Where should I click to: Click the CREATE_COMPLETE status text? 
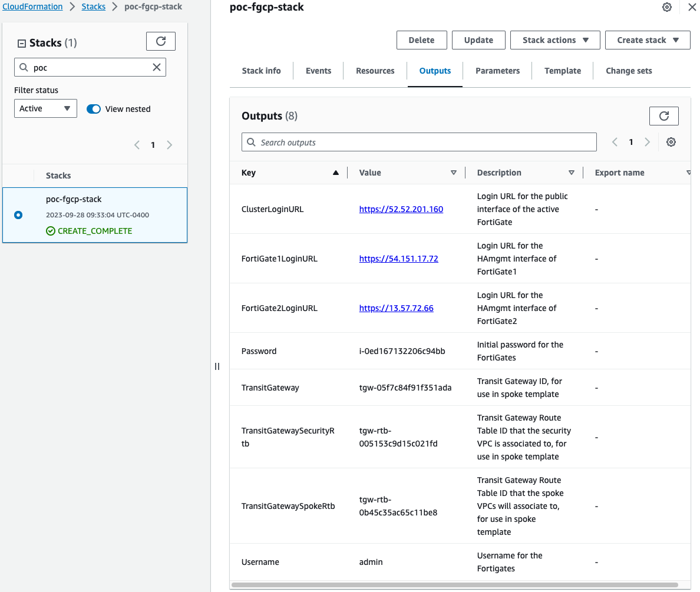point(95,231)
